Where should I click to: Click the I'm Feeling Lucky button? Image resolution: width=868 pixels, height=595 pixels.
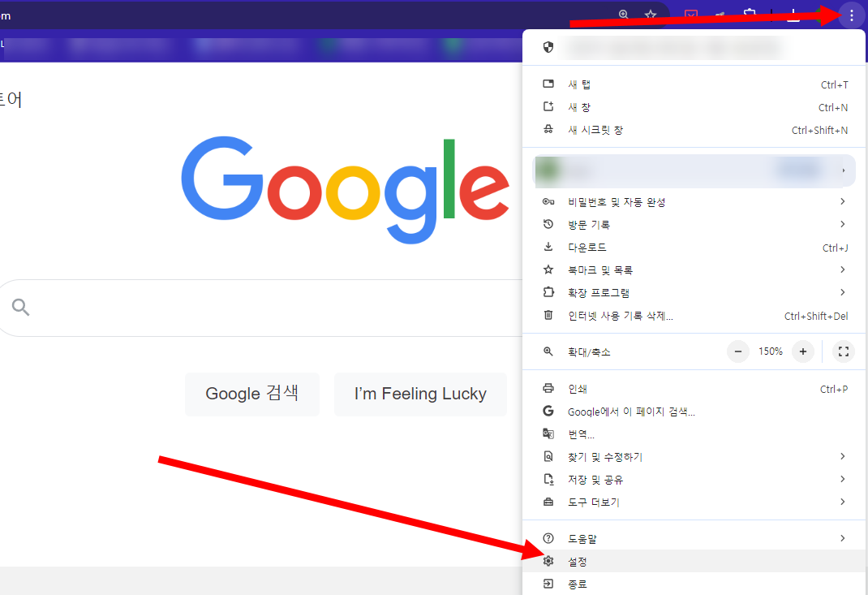[420, 394]
